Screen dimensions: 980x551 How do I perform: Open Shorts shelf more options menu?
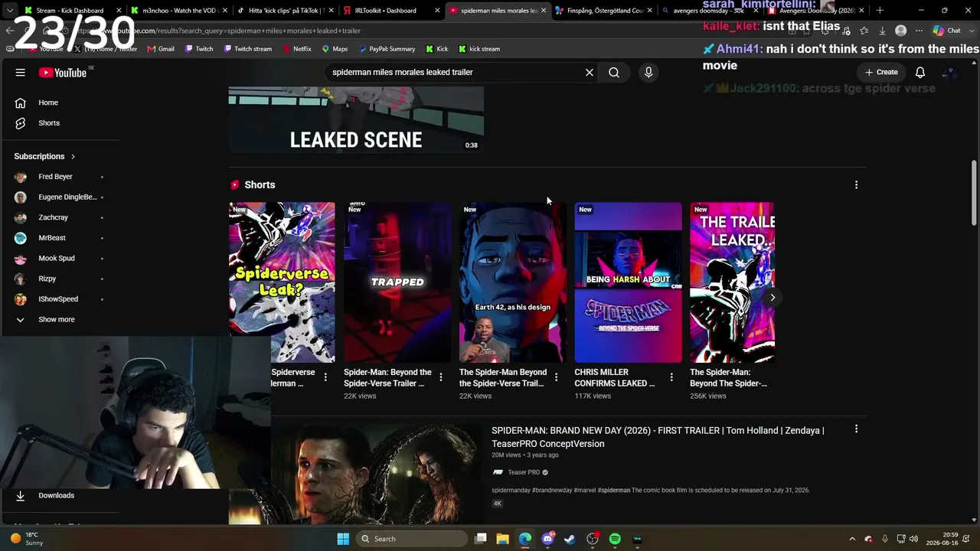[x=856, y=184]
